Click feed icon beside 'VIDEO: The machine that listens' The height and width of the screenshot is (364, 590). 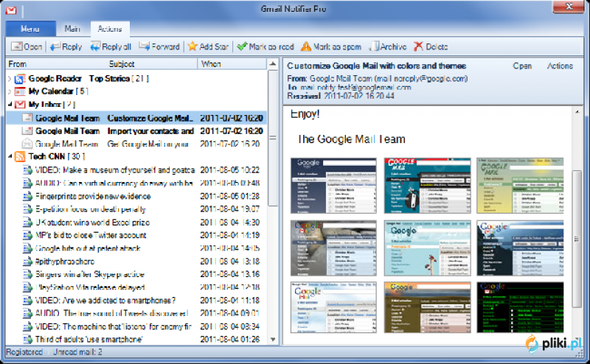(x=27, y=326)
